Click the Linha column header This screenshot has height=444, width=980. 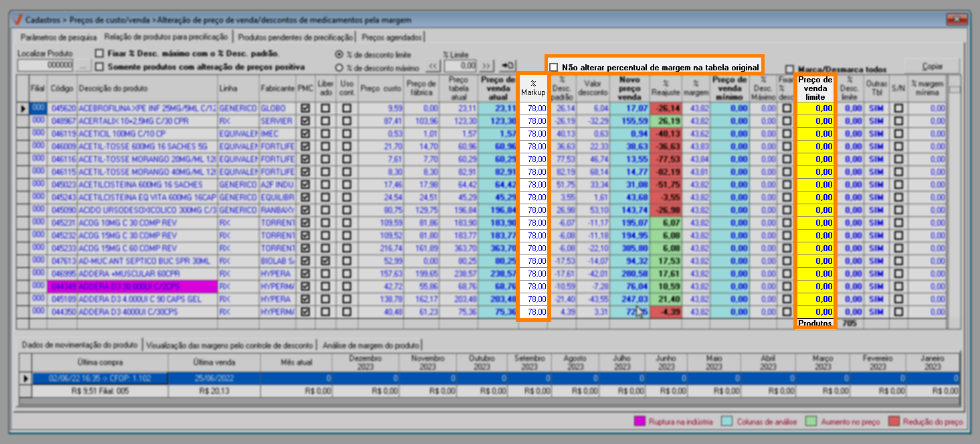(237, 88)
